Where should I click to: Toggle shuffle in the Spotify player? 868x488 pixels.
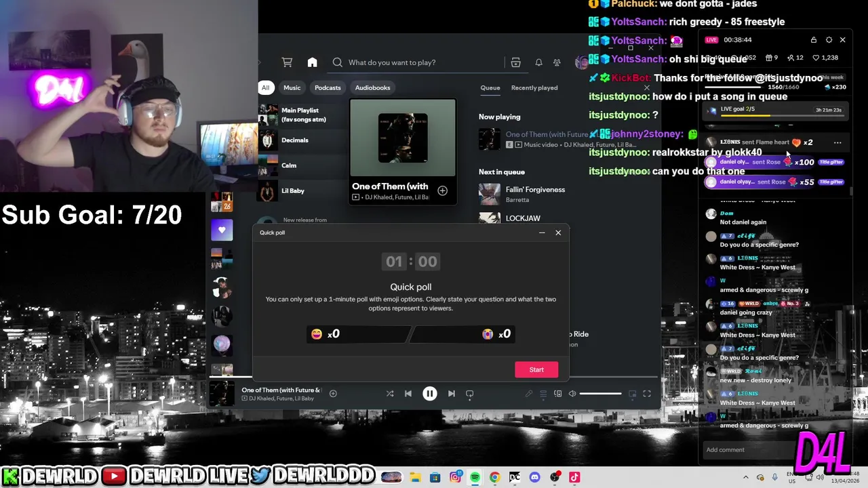coord(390,393)
